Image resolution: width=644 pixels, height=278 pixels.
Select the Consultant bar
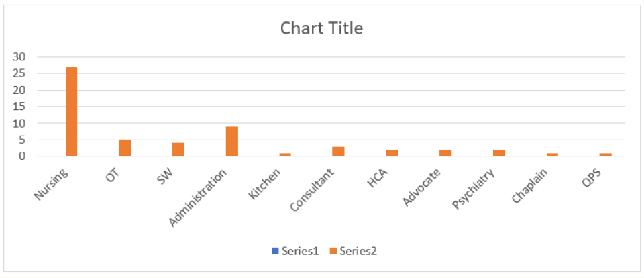pyautogui.click(x=338, y=152)
